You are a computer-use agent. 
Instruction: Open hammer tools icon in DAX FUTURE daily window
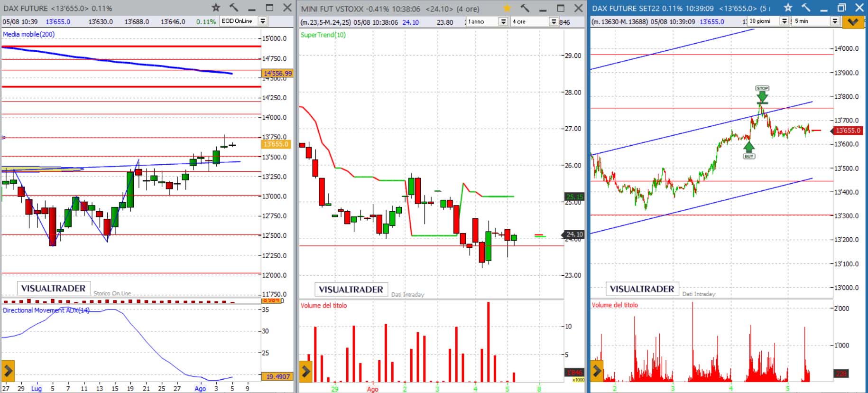tap(234, 8)
